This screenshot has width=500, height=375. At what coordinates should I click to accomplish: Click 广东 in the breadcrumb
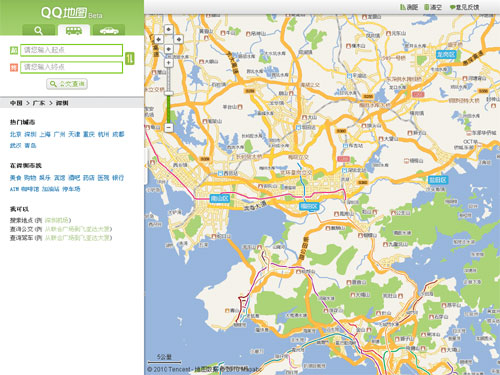click(x=39, y=103)
